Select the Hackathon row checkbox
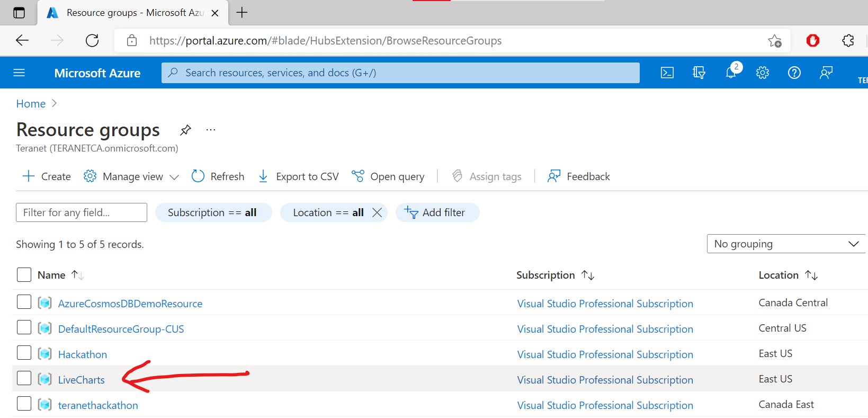Image resolution: width=868 pixels, height=418 pixels. pos(24,353)
